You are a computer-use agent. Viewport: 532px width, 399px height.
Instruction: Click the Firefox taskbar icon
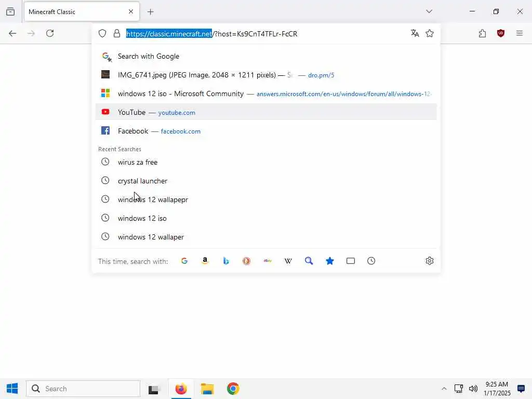[x=181, y=389]
